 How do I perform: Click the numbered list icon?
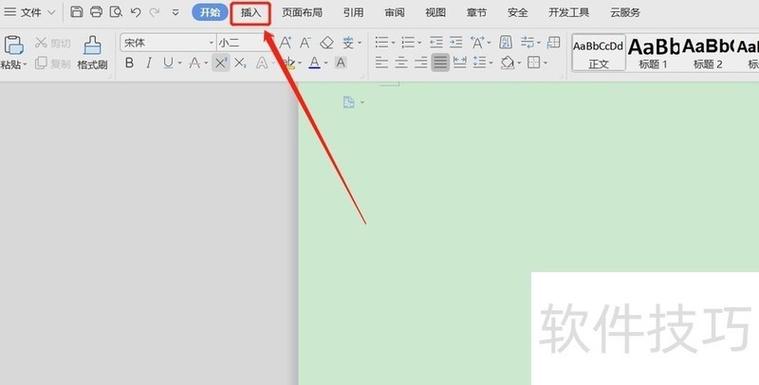pyautogui.click(x=408, y=43)
